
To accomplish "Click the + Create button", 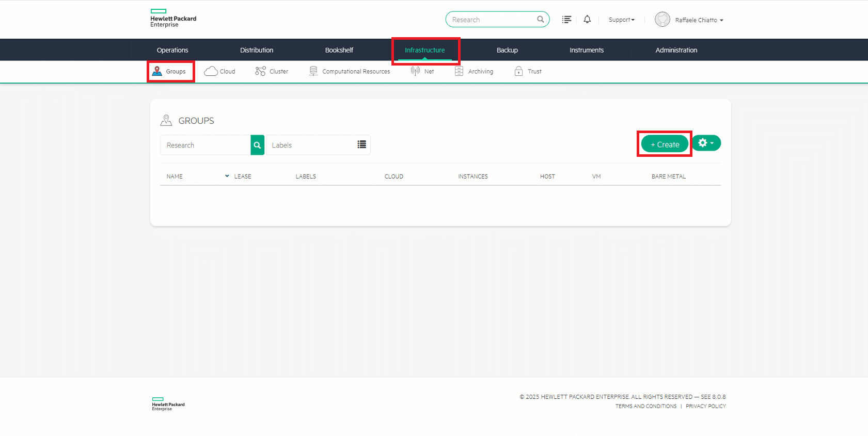I will [665, 144].
